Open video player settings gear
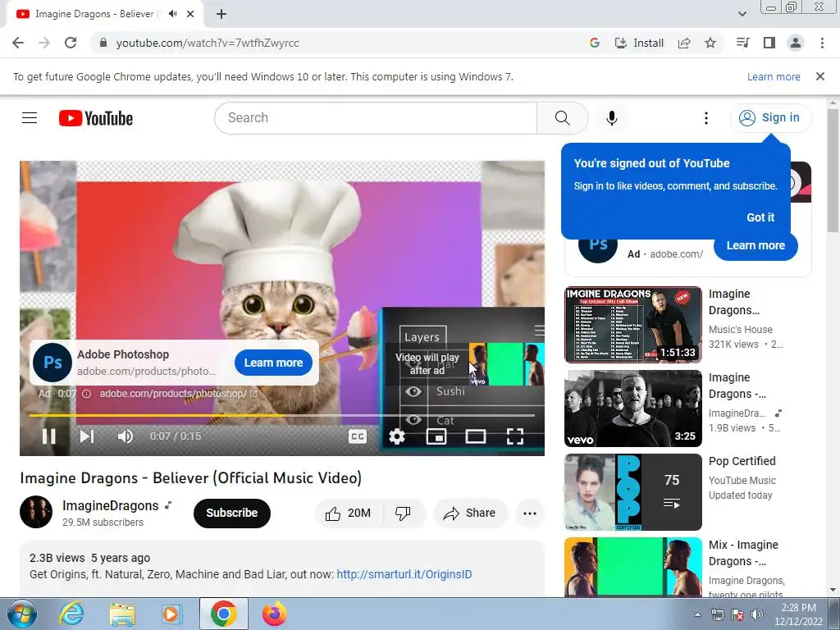Viewport: 840px width, 630px height. pos(397,436)
